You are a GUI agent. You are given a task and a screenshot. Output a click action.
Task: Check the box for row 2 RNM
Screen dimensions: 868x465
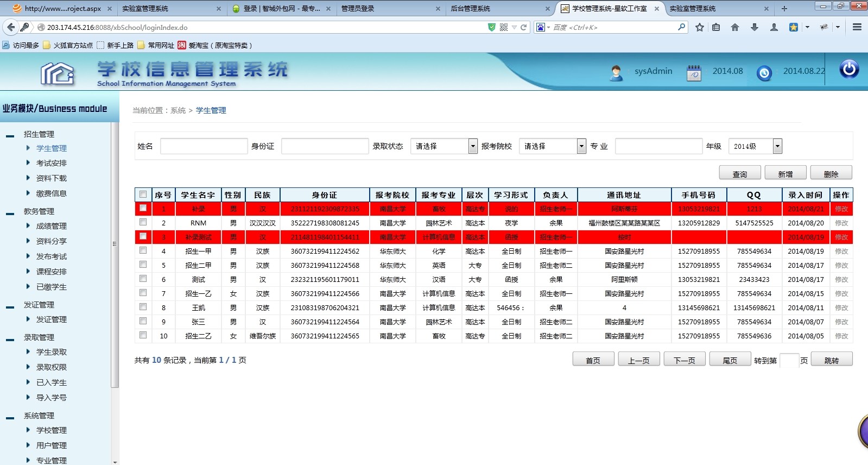143,222
